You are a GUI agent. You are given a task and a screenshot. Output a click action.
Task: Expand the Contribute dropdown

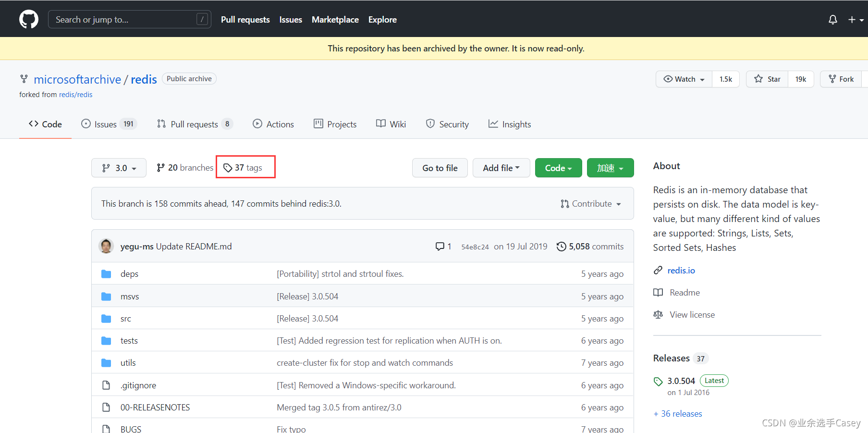(591, 204)
